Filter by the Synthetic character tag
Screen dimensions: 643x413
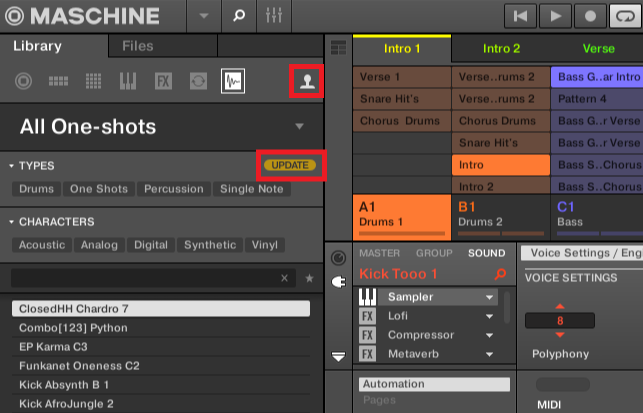click(x=210, y=245)
